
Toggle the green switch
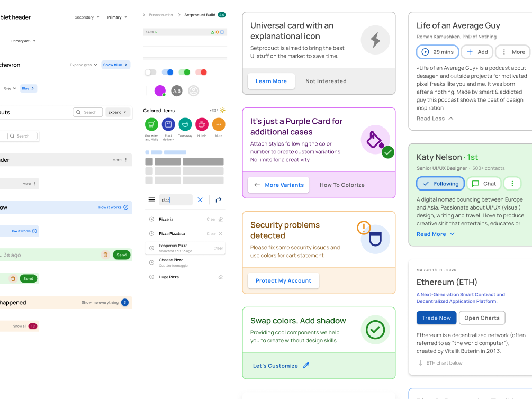(x=184, y=72)
